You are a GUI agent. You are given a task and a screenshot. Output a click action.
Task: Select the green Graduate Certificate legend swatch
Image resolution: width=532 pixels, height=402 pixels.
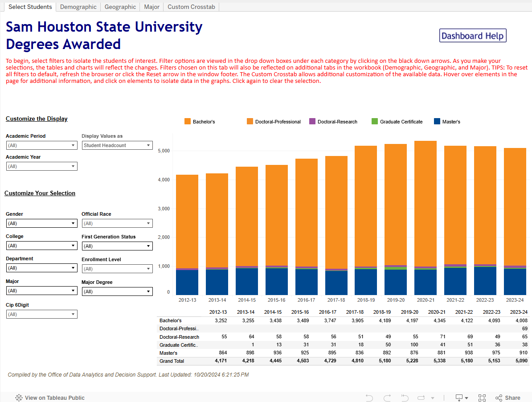tap(375, 122)
